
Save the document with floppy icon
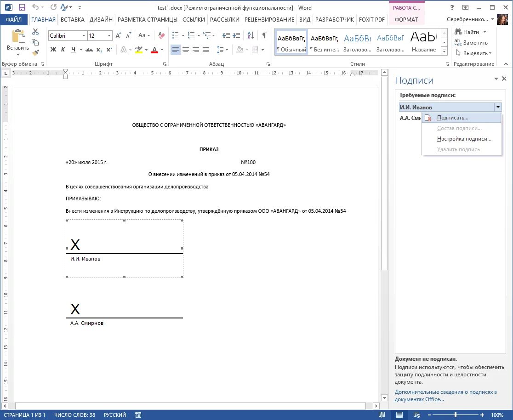point(22,7)
